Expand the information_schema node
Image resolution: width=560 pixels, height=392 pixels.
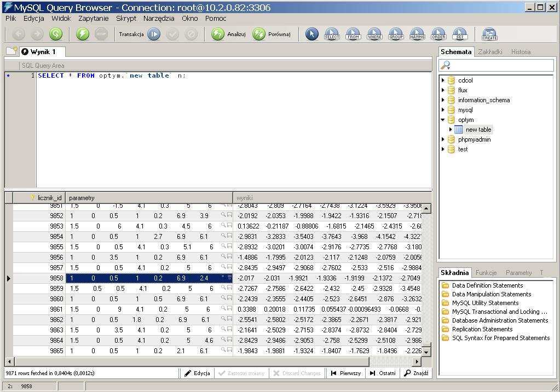point(443,100)
